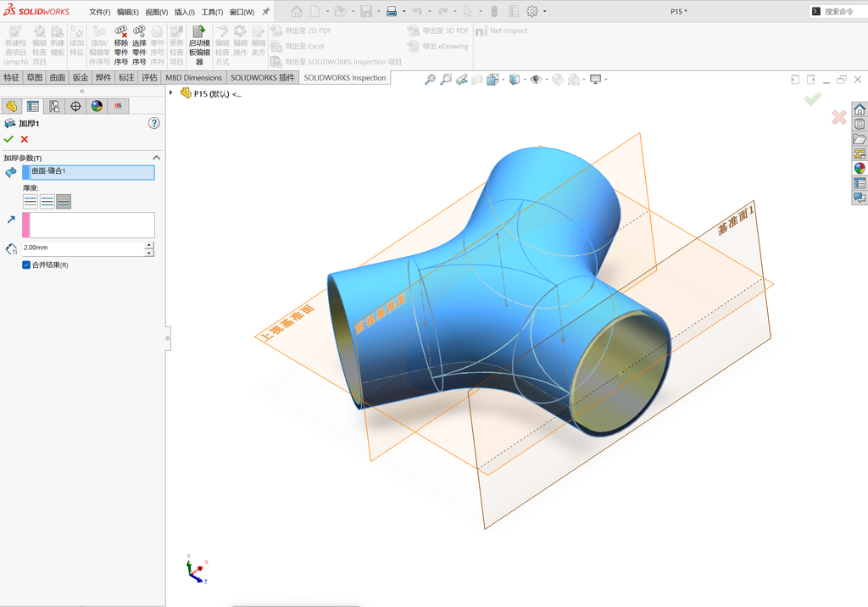The width and height of the screenshot is (868, 607).
Task: Open the 编辑(E) menu
Action: coord(128,12)
